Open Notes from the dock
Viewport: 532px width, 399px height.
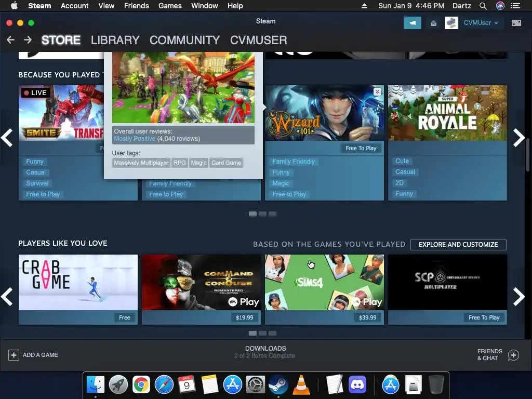(210, 384)
